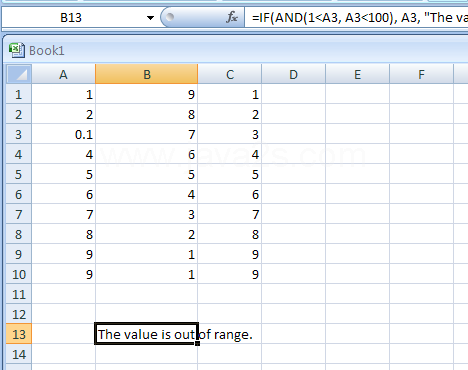Click cell A10 containing 9
The height and width of the screenshot is (370, 468).
pos(63,274)
